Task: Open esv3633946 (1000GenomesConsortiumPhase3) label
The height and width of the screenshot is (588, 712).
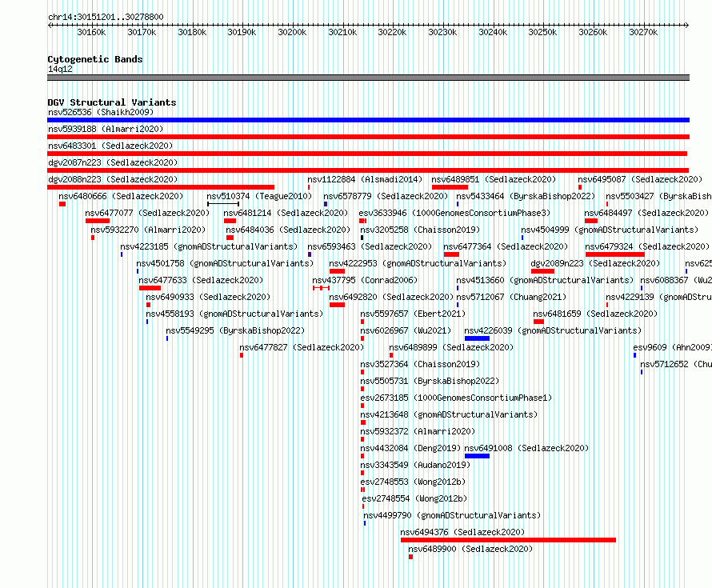Action: click(454, 213)
